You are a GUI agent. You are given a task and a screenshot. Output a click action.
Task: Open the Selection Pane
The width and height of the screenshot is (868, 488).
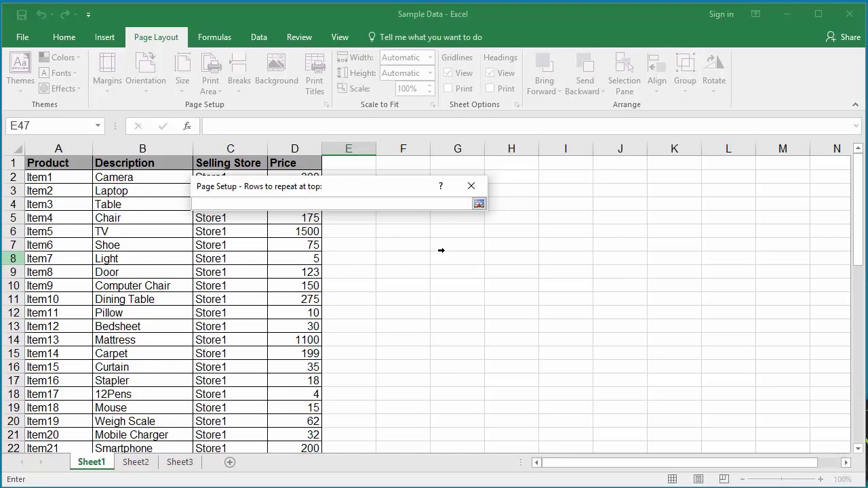[x=625, y=73]
